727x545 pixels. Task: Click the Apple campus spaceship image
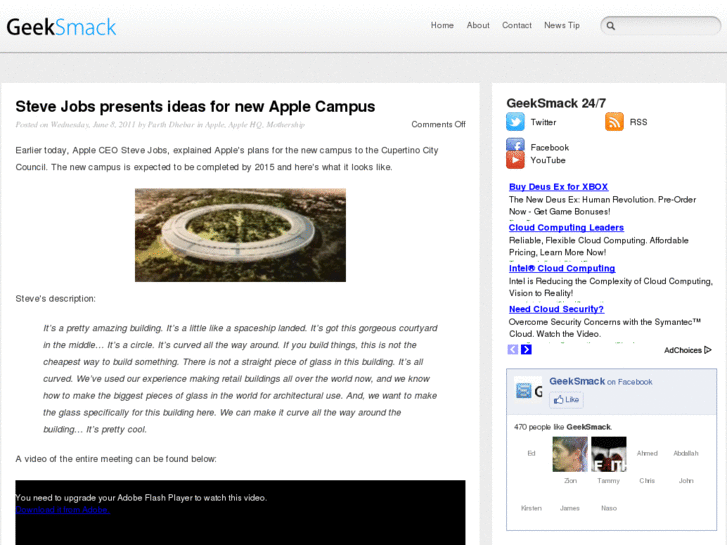240,235
